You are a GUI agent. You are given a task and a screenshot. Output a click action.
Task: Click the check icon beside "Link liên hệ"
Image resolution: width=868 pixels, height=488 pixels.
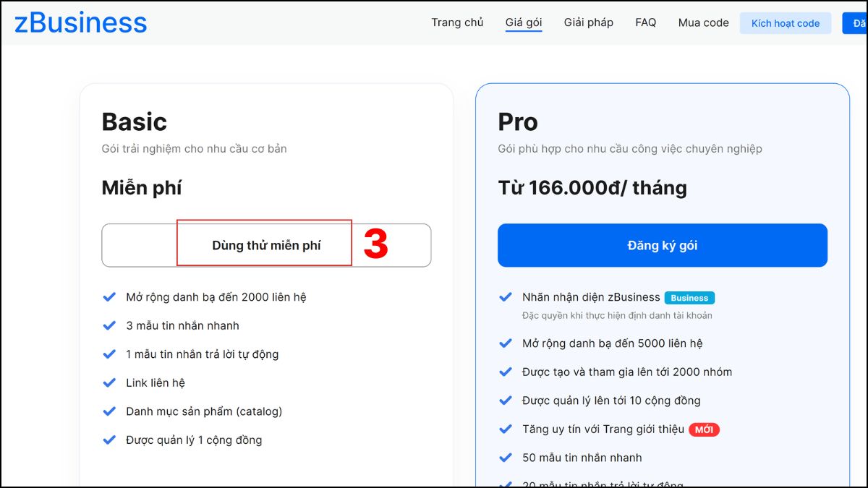click(109, 382)
